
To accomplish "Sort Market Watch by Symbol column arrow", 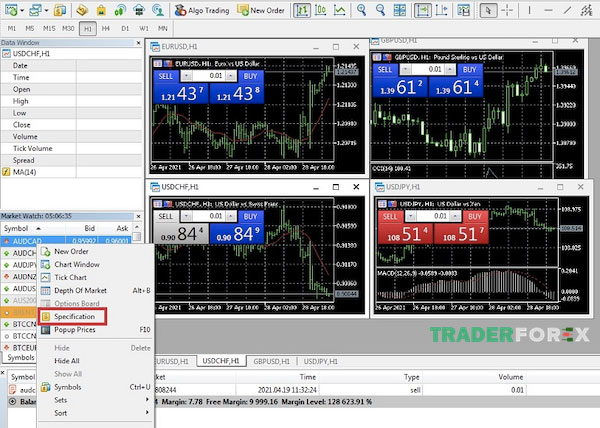I will [x=38, y=228].
